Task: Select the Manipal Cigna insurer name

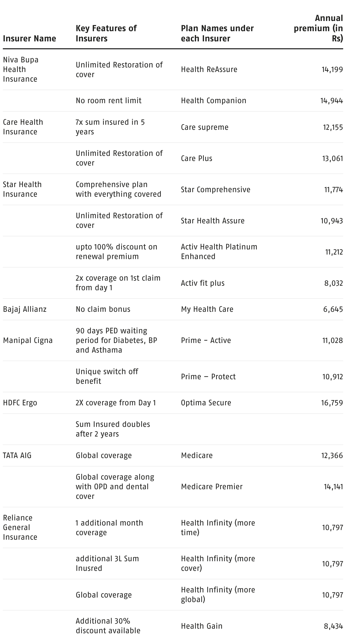Action: click(28, 340)
